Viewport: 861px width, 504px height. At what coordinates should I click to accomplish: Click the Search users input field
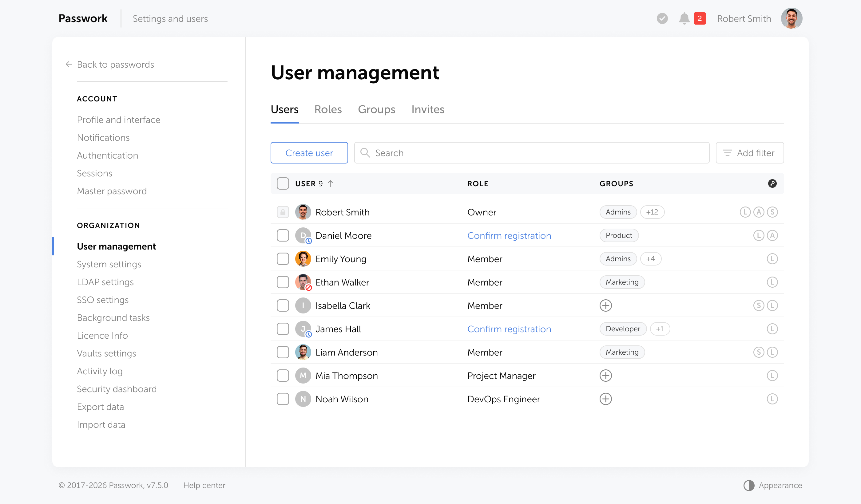point(532,153)
